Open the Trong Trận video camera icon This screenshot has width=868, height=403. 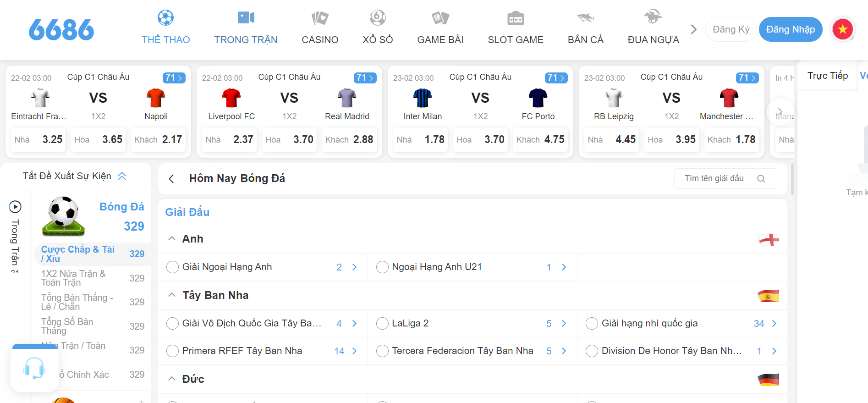point(246,18)
